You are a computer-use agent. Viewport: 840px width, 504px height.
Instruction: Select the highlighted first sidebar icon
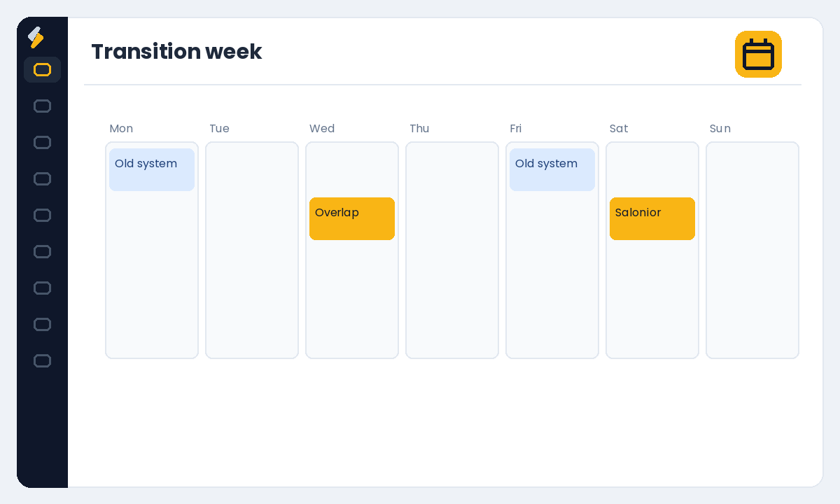pyautogui.click(x=43, y=69)
